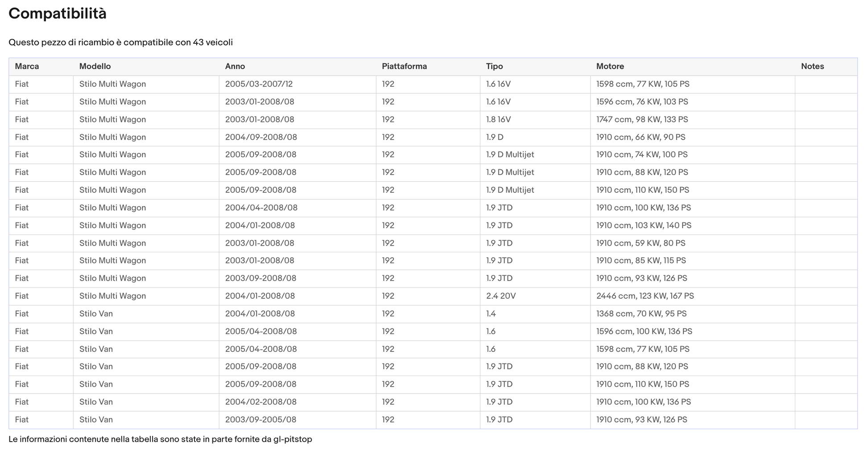
Task: Click the Compatibilità heading
Action: [x=58, y=14]
